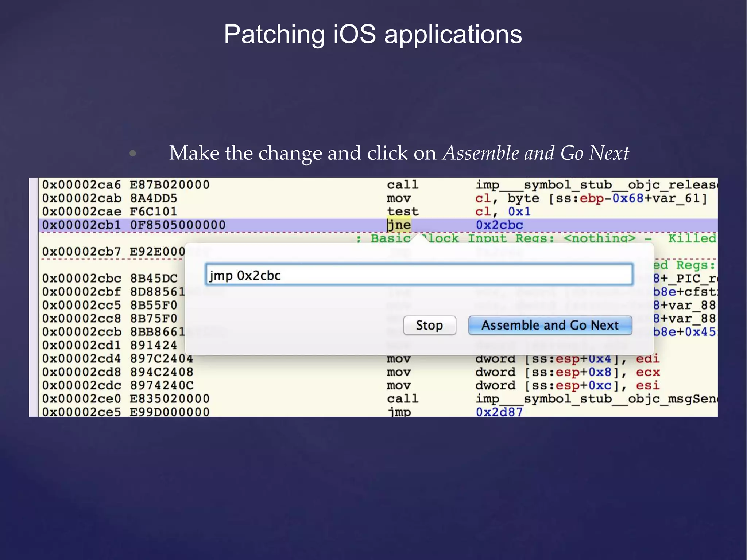Image resolution: width=747 pixels, height=560 pixels.
Task: Click the Basic Block Input Regs comment
Action: tap(536, 238)
